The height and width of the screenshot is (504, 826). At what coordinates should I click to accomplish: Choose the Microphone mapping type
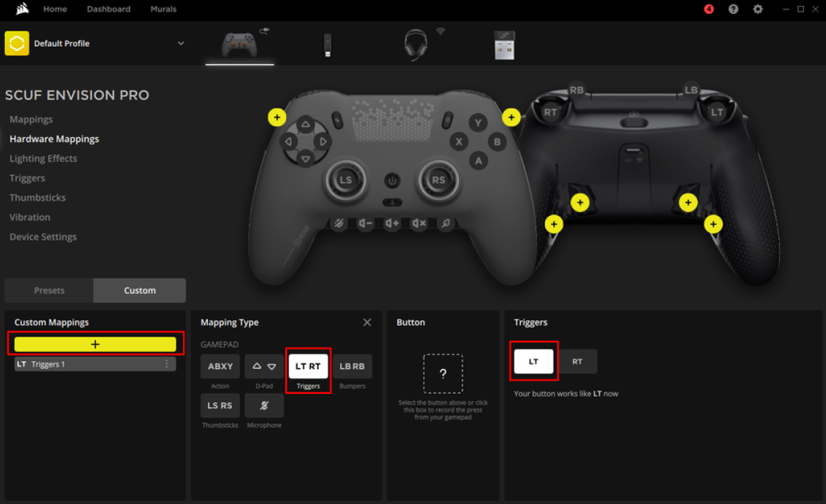[264, 406]
